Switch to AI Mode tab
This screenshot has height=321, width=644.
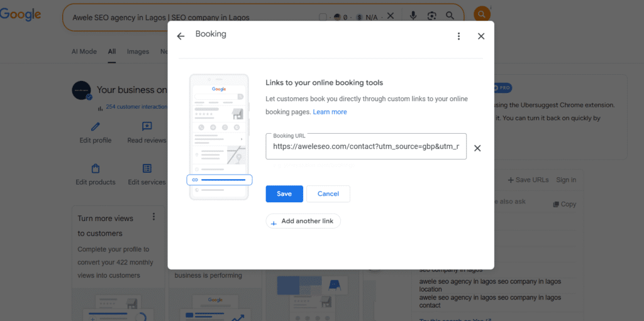click(x=84, y=52)
